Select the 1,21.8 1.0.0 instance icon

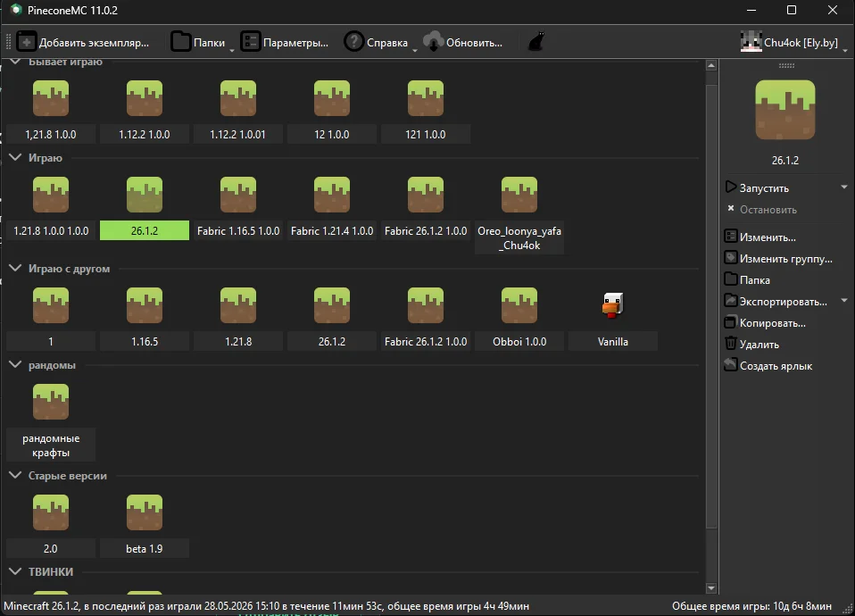[x=51, y=98]
